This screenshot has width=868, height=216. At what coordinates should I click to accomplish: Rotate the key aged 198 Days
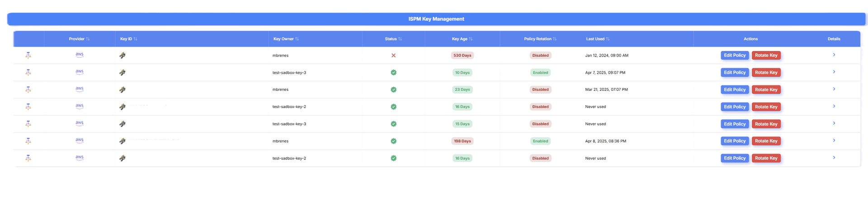pos(766,141)
